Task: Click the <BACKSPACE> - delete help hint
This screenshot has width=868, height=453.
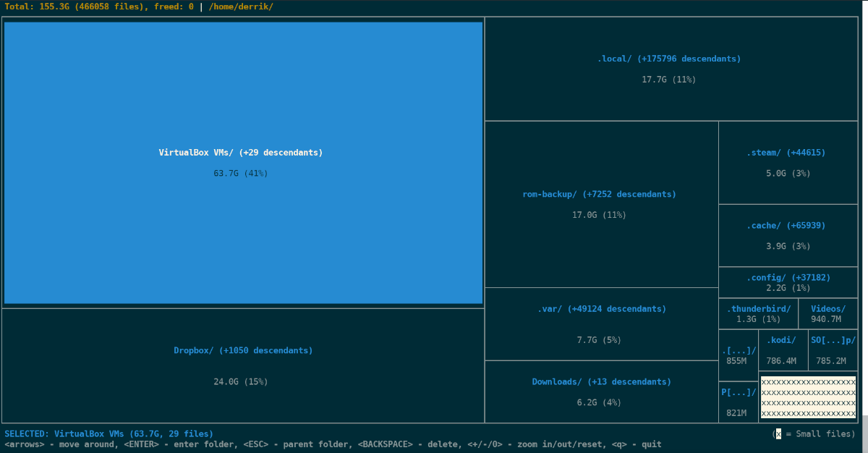Action: click(x=407, y=444)
